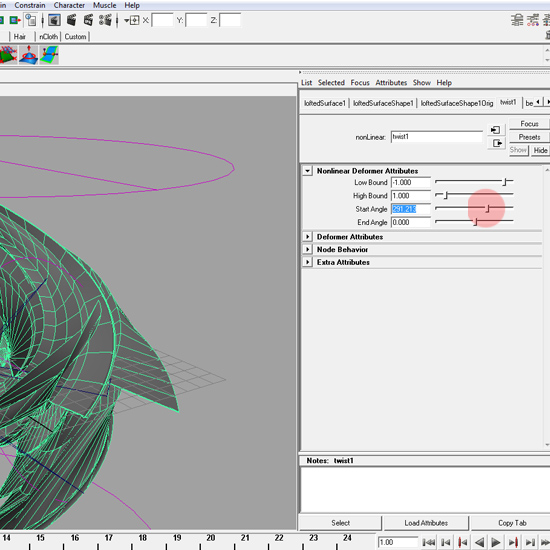Switch to loftedSurface1 tab
The image size is (550, 550).
325,103
